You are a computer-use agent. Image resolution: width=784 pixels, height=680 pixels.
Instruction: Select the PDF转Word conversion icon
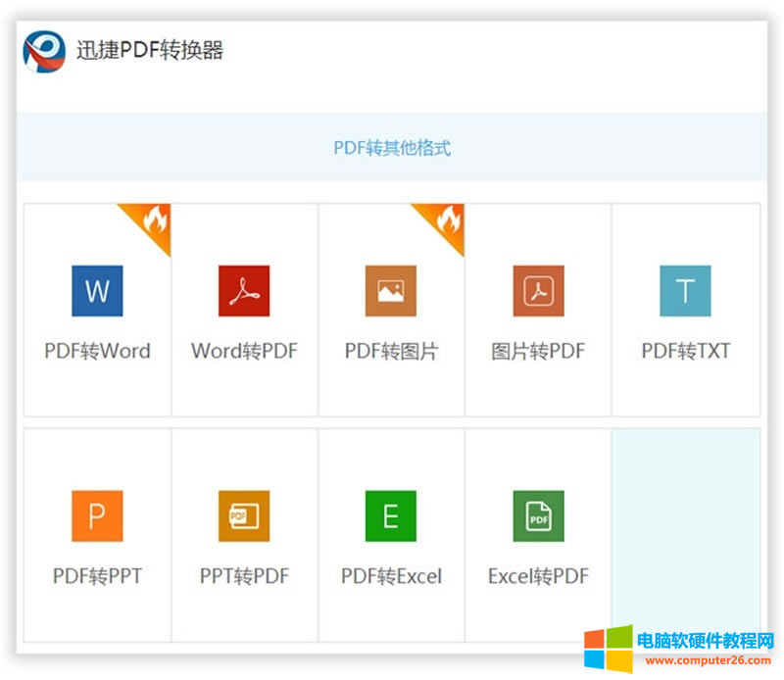pos(95,291)
